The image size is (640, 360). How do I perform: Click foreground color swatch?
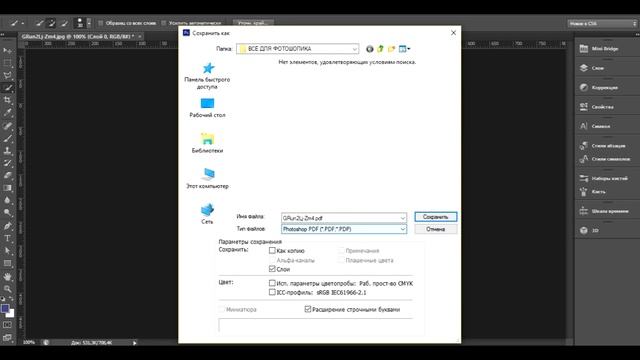click(x=5, y=309)
